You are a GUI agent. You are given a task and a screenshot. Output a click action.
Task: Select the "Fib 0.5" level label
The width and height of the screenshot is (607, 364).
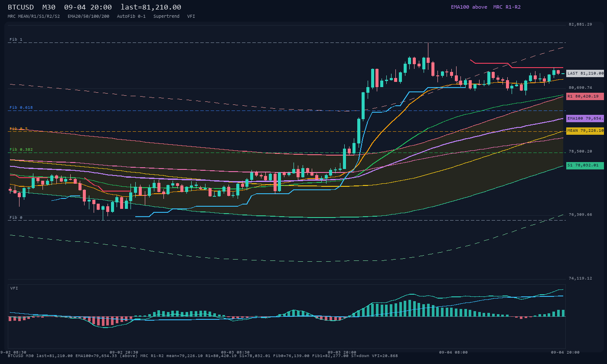coord(19,129)
